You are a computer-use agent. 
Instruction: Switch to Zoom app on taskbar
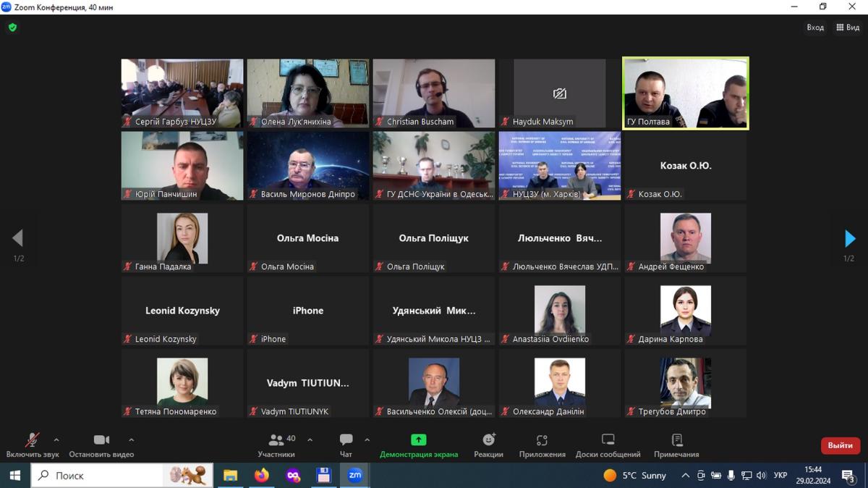[x=355, y=476]
